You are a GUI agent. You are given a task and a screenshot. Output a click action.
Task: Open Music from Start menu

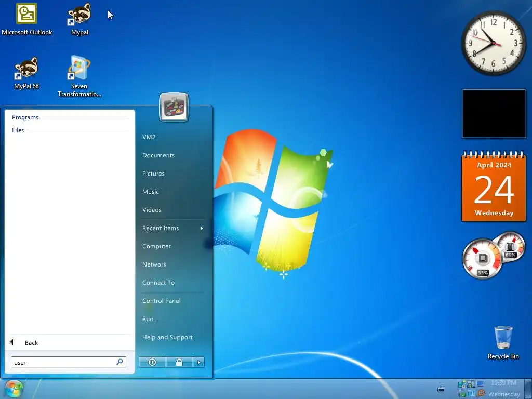[x=151, y=192]
